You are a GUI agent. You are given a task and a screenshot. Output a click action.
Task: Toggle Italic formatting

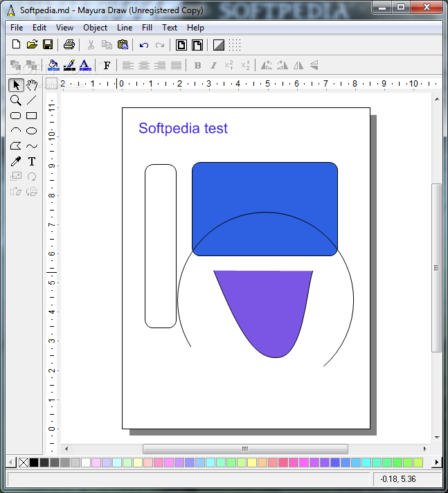point(213,65)
